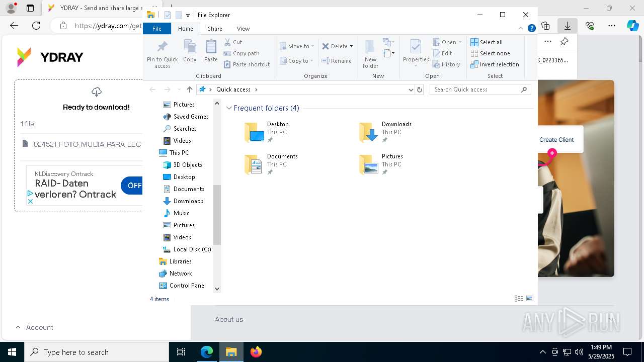Click Invert selection
Screen dimensions: 644x362
(x=495, y=64)
